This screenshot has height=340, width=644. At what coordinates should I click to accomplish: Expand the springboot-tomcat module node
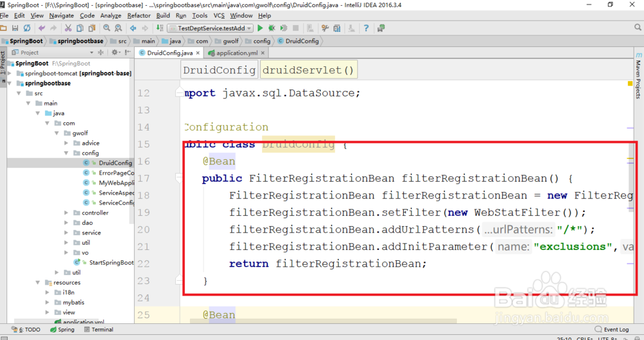10,73
